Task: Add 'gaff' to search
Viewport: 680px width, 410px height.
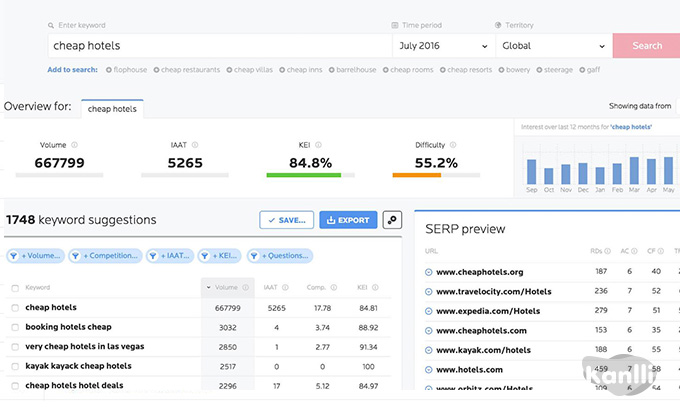Action: click(590, 70)
